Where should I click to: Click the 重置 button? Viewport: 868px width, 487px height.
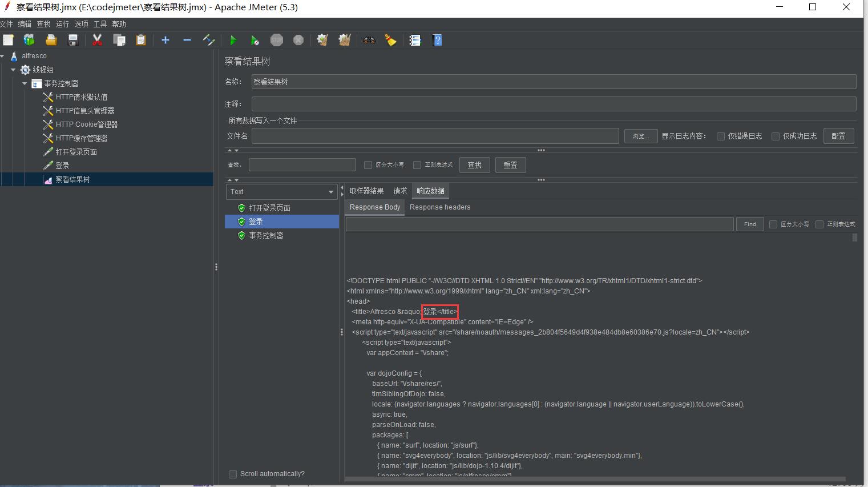coord(510,165)
